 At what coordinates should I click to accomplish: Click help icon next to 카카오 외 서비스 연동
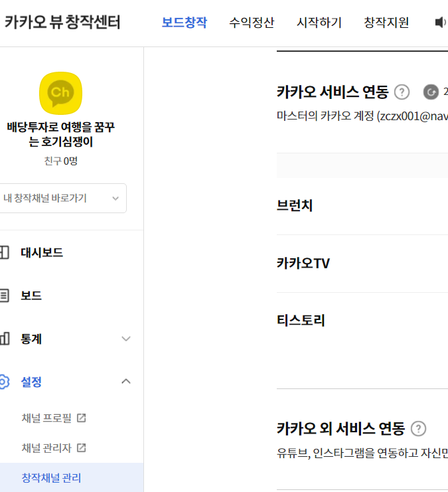[x=419, y=429]
